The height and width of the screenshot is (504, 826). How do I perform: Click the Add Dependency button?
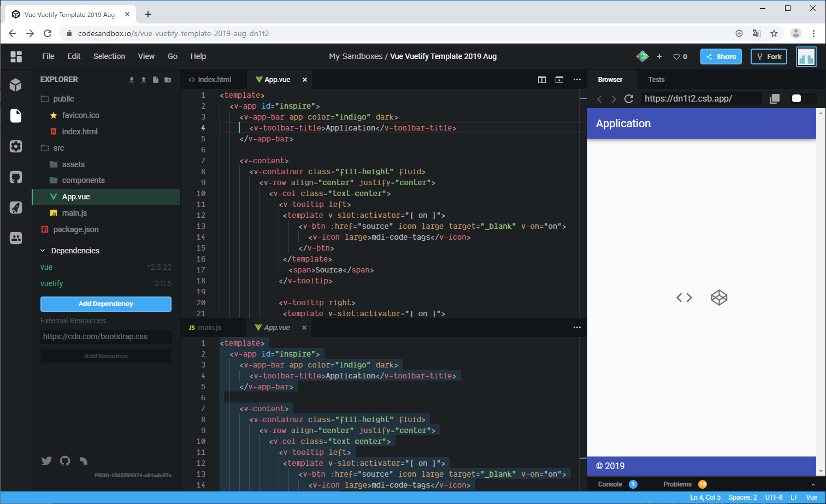click(106, 304)
